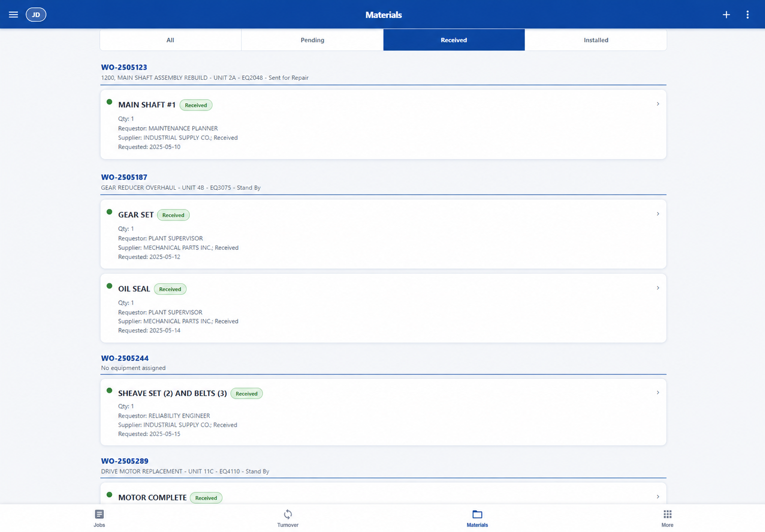Screen dimensions: 765x532
Task: Click Received badge on MOTOR COMPLETE
Action: 206,498
